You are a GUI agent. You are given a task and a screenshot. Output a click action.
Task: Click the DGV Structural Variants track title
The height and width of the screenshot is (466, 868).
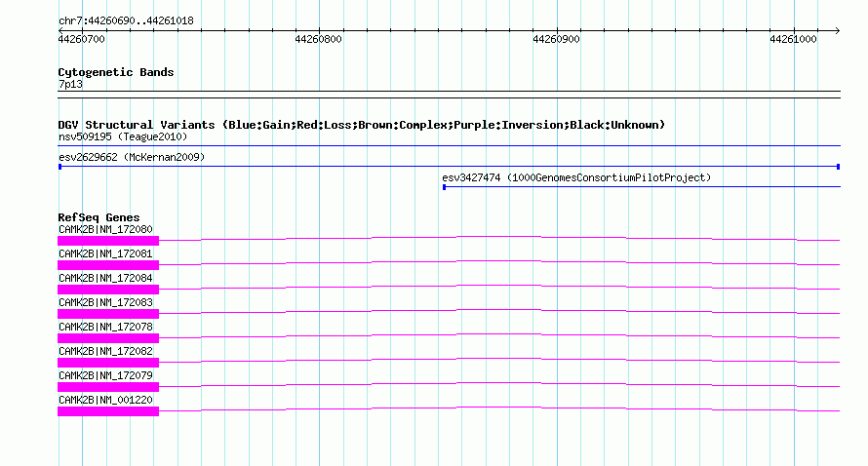click(362, 125)
